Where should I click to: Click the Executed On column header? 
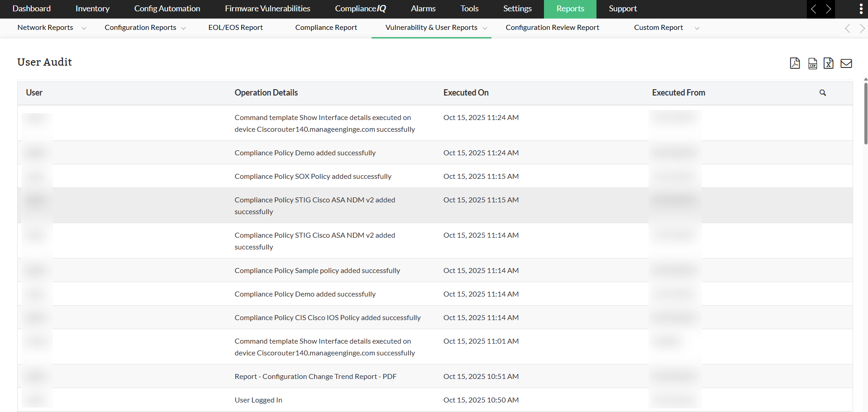pos(466,93)
